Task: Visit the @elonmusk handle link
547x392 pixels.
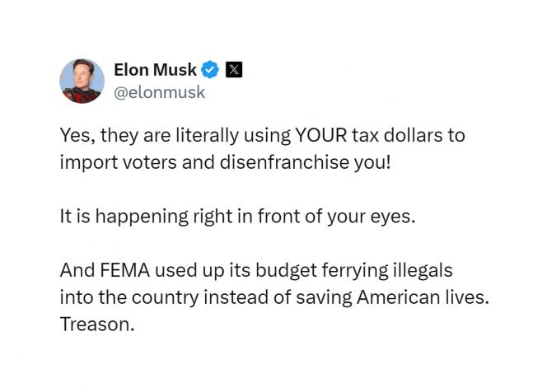Action: [x=159, y=92]
